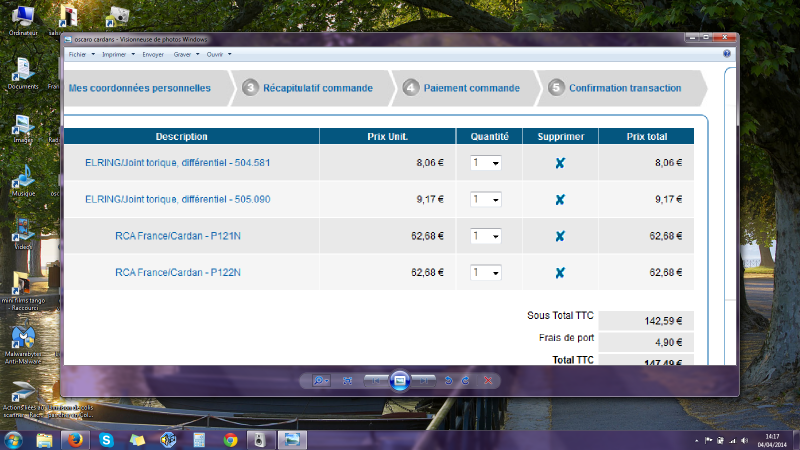Screen dimensions: 800x450
Task: Go to the previous photo
Action: [376, 381]
